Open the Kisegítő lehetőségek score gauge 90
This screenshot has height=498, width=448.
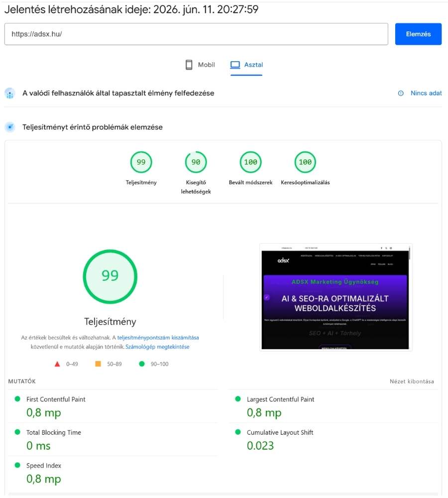196,162
